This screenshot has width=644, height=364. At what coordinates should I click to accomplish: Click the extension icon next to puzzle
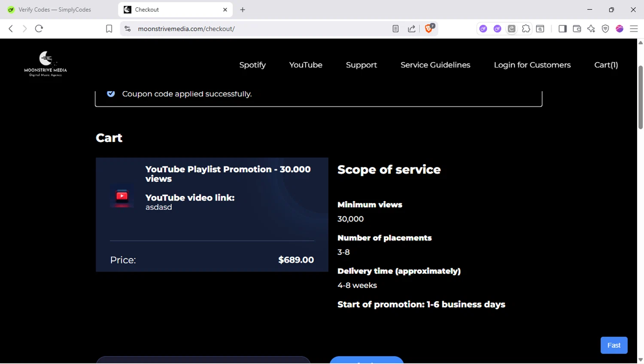540,29
